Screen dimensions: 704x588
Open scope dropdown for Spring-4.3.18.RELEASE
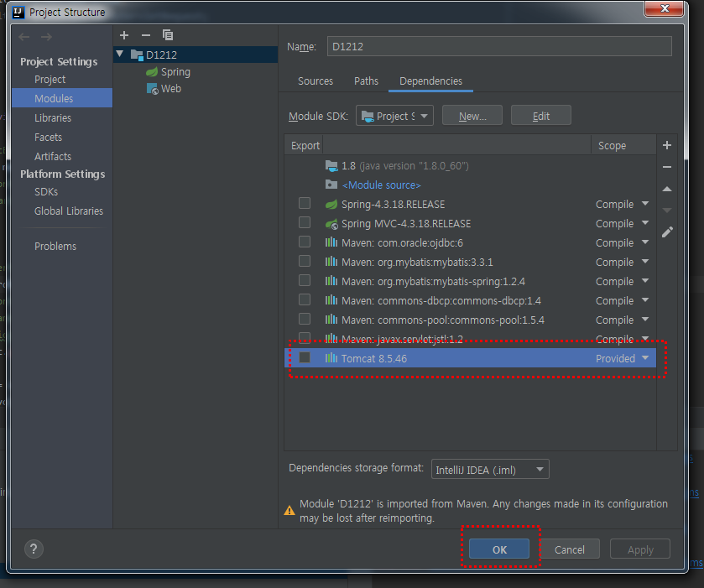click(645, 204)
